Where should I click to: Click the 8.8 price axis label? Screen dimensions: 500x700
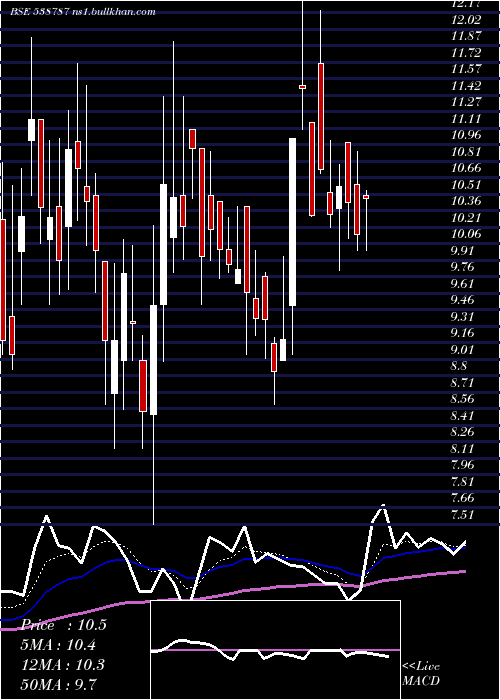[460, 366]
